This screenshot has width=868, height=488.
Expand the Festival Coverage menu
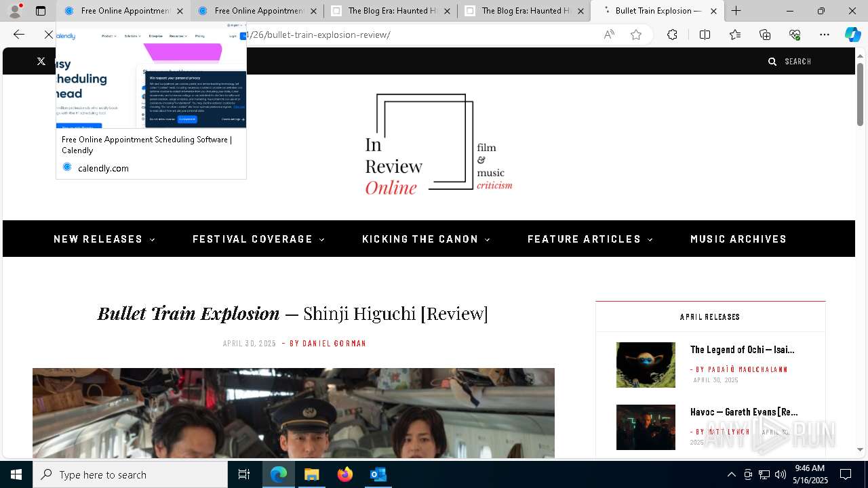point(259,239)
